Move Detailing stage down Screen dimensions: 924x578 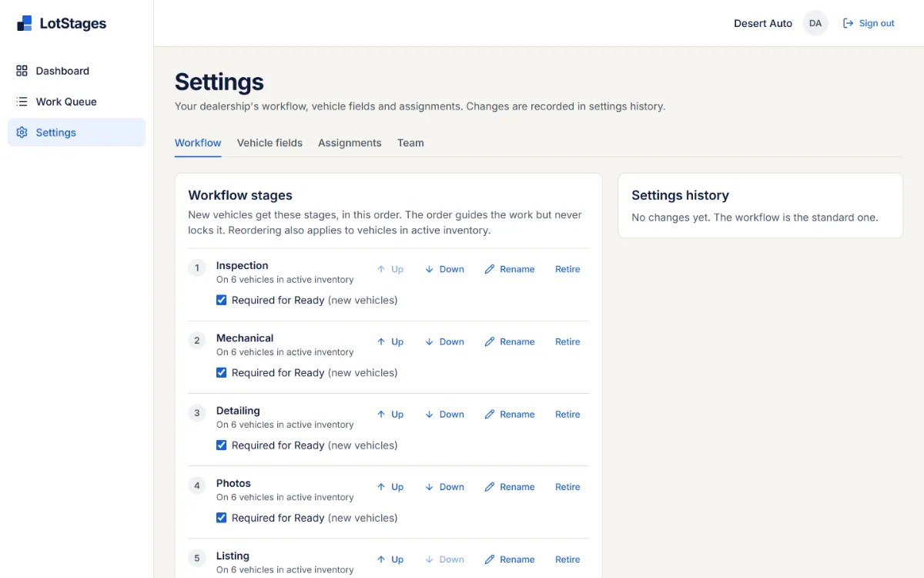(445, 414)
